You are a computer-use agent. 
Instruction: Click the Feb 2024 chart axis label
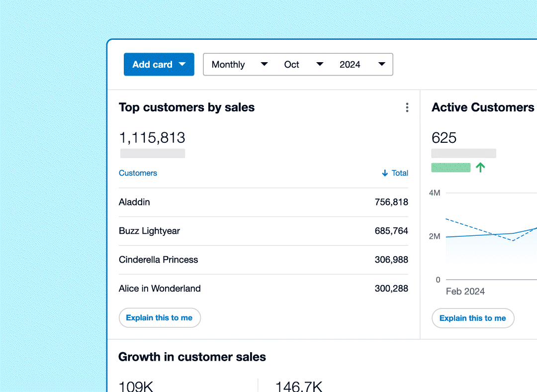(465, 292)
